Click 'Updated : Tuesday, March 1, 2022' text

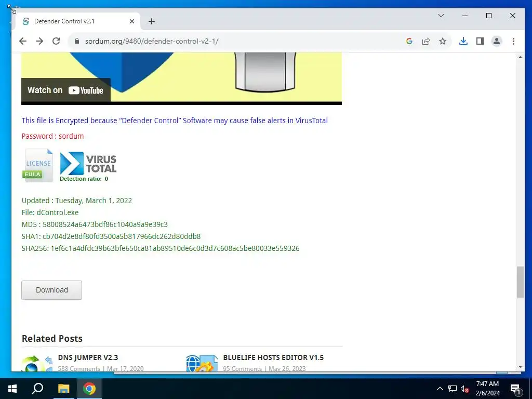point(77,201)
